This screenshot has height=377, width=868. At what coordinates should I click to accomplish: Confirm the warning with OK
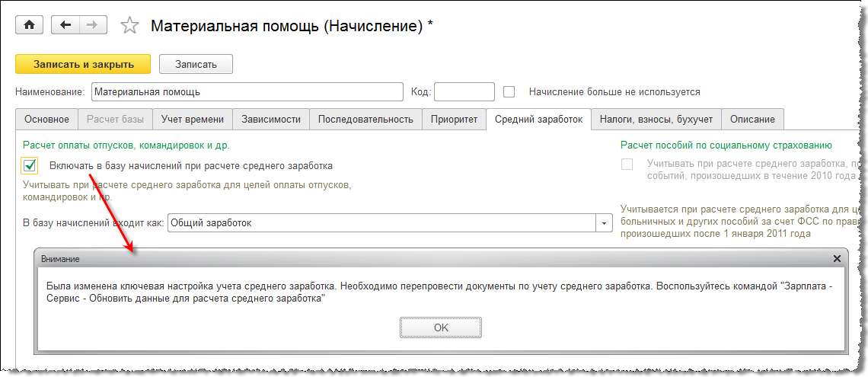click(441, 327)
